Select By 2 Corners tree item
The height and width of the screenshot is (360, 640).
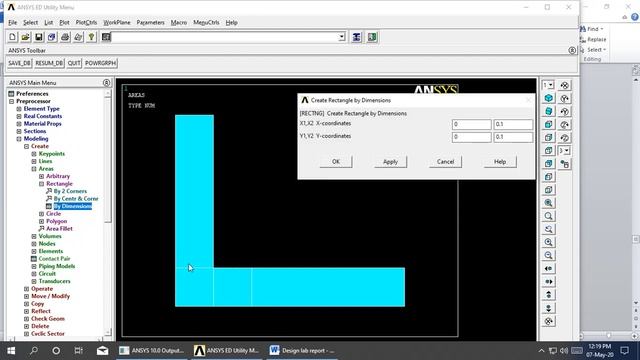coord(70,191)
